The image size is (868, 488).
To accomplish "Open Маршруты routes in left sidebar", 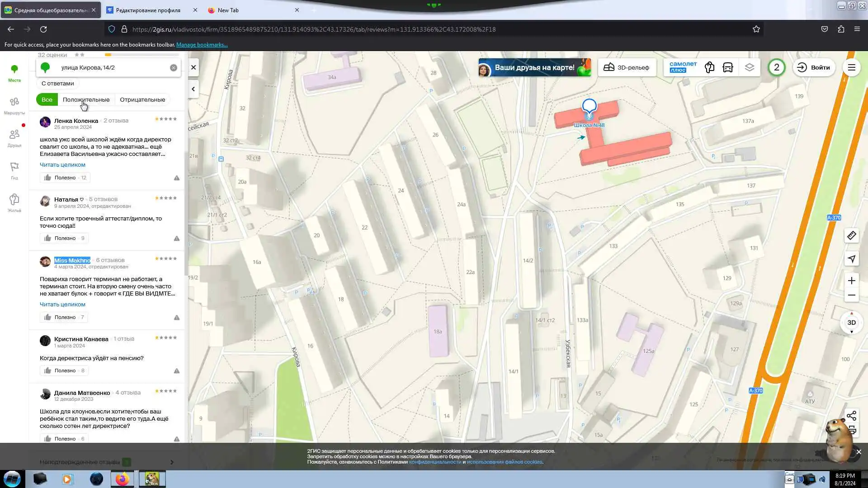I will (14, 106).
